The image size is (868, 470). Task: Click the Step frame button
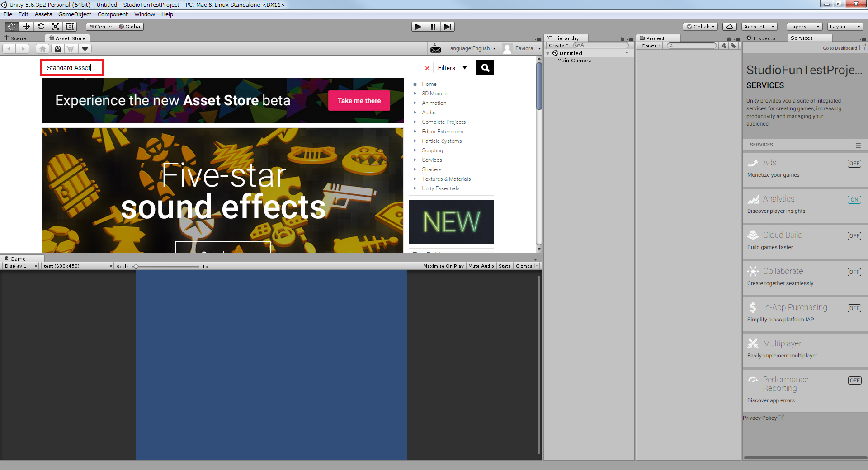pos(448,27)
